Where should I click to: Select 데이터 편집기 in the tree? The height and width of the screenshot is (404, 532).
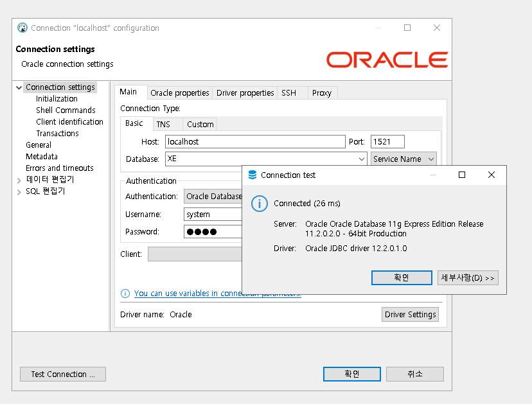coord(50,179)
